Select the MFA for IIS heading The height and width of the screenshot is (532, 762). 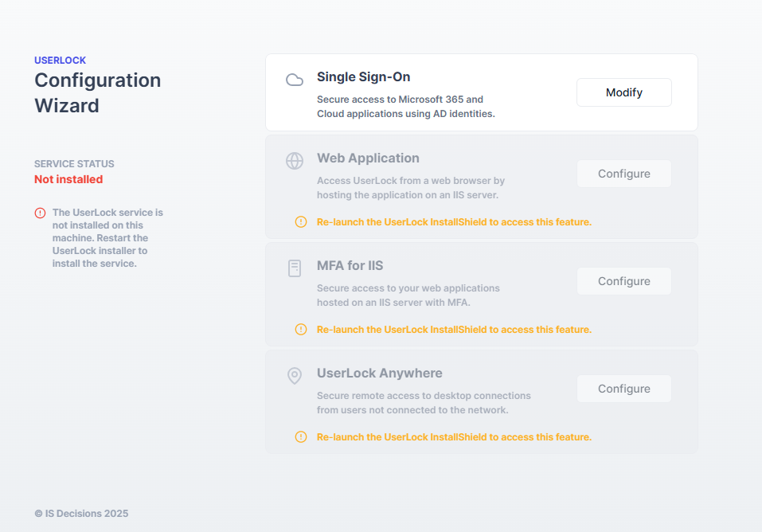(x=350, y=266)
